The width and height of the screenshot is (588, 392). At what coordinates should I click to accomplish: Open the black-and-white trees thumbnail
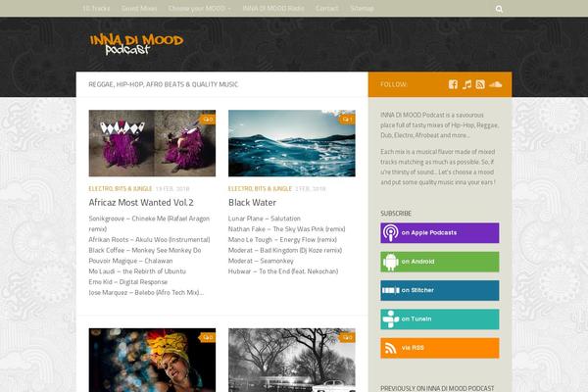[x=292, y=360]
